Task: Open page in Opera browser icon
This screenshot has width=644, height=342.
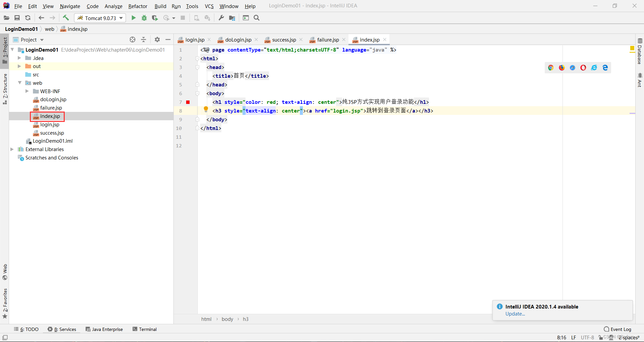Action: coord(583,68)
